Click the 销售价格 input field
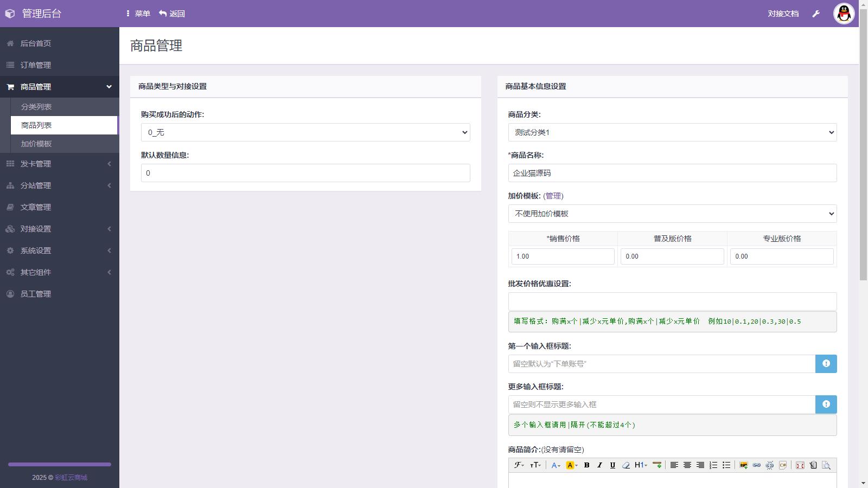 pyautogui.click(x=563, y=256)
